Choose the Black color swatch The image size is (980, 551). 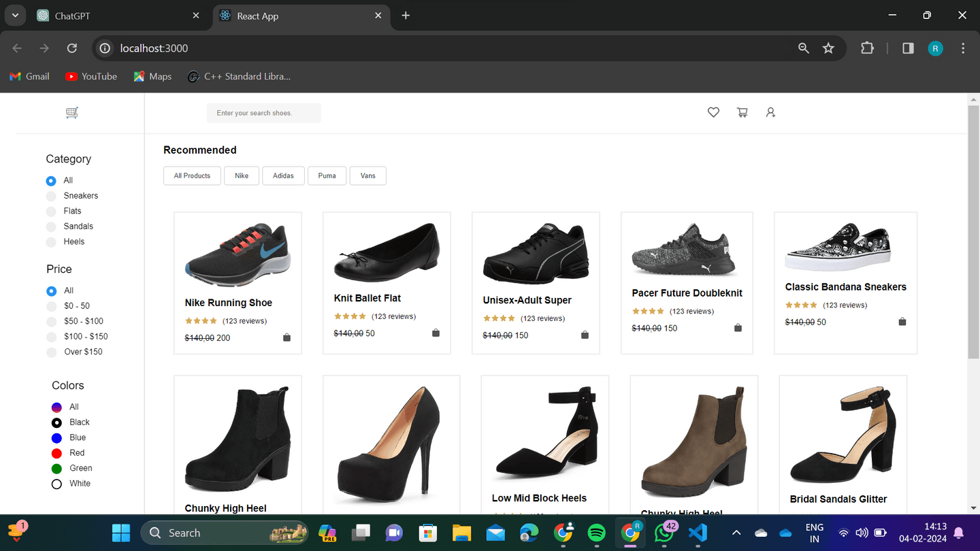(57, 422)
